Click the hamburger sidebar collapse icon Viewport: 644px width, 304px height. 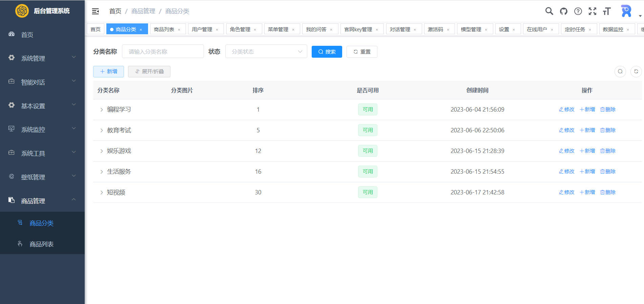[95, 11]
